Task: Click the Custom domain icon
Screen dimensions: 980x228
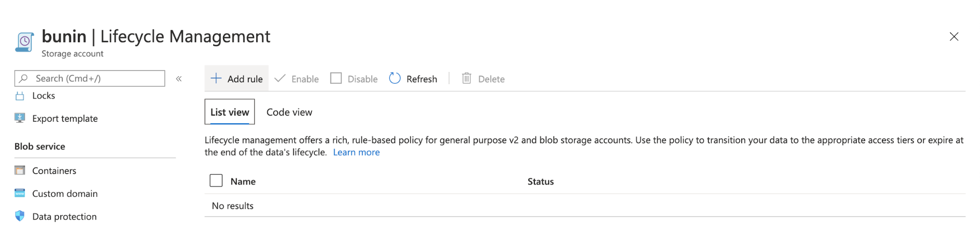Action: pyautogui.click(x=20, y=193)
